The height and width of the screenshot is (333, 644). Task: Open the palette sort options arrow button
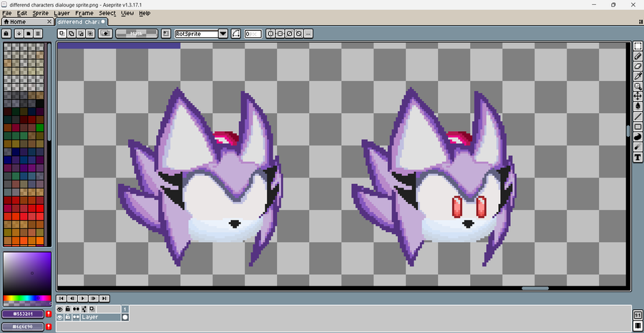point(19,34)
